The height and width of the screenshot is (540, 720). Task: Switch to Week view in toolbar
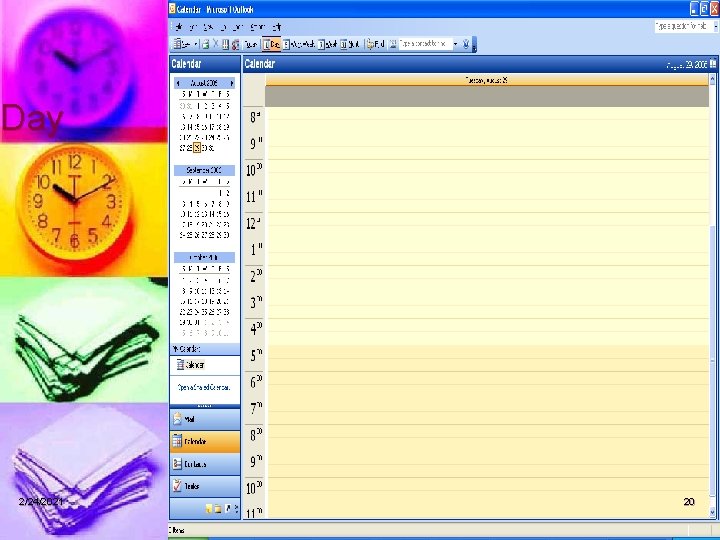tap(328, 44)
